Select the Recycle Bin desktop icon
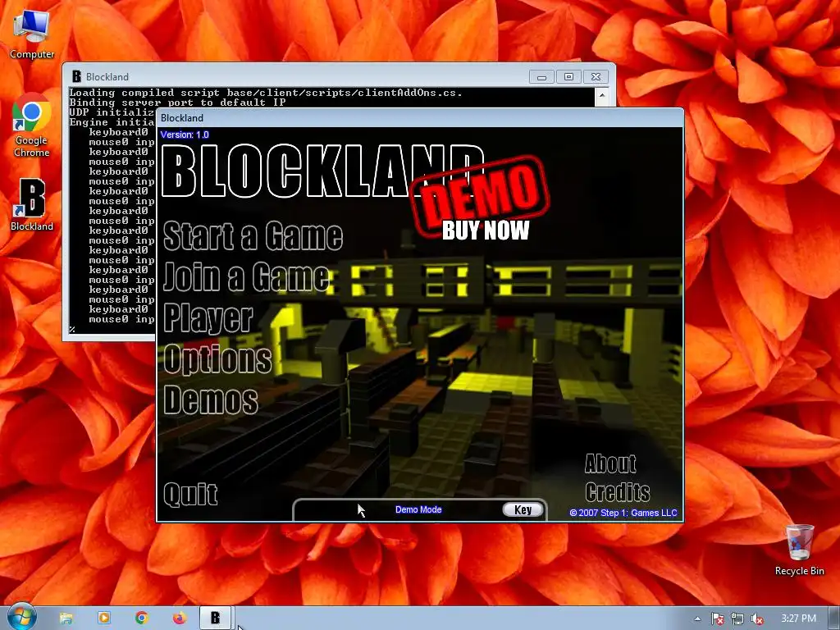 pyautogui.click(x=799, y=550)
